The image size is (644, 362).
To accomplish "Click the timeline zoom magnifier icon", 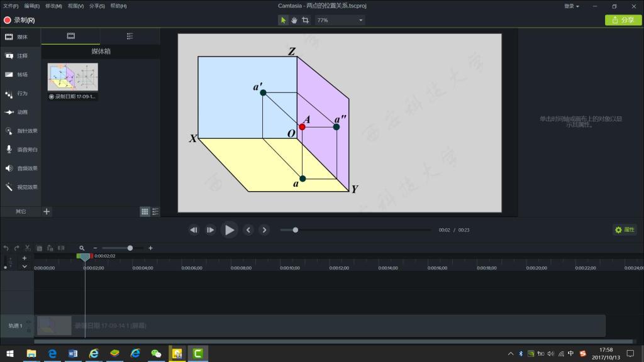I will (82, 248).
